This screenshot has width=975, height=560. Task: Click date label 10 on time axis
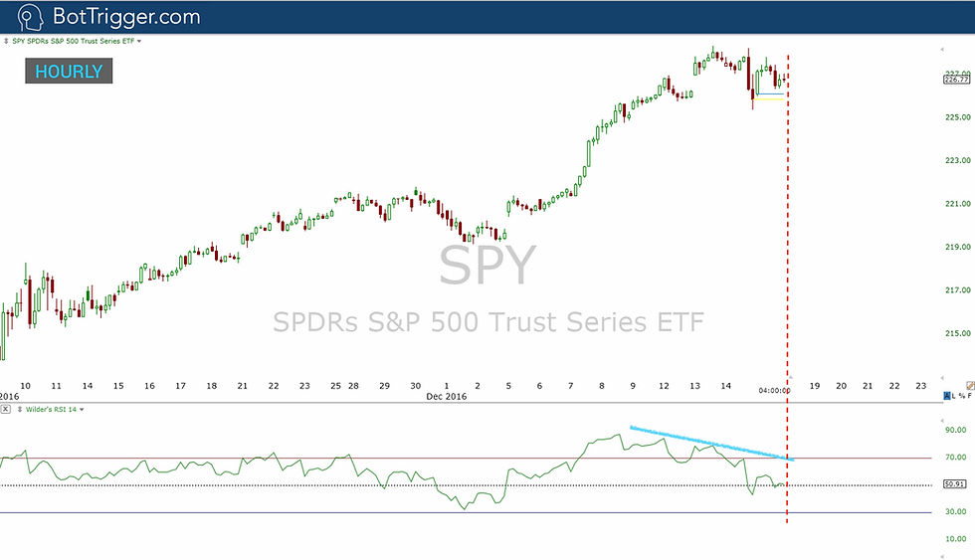pos(26,386)
